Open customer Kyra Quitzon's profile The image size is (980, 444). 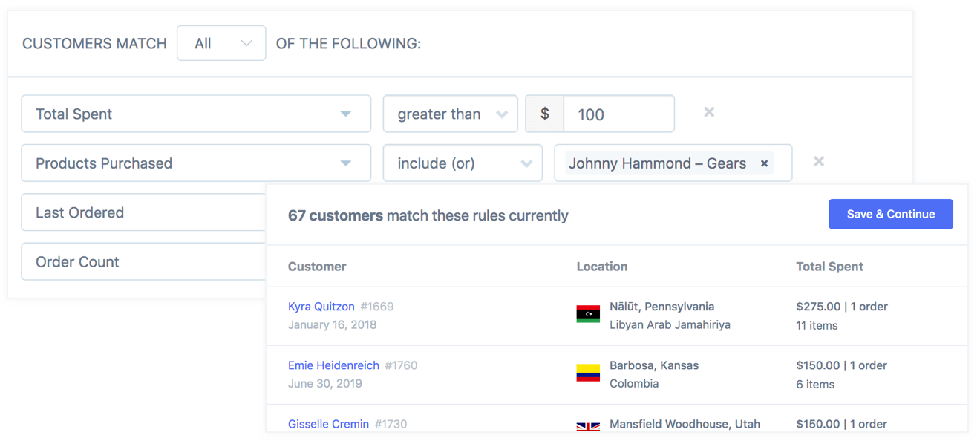(321, 306)
